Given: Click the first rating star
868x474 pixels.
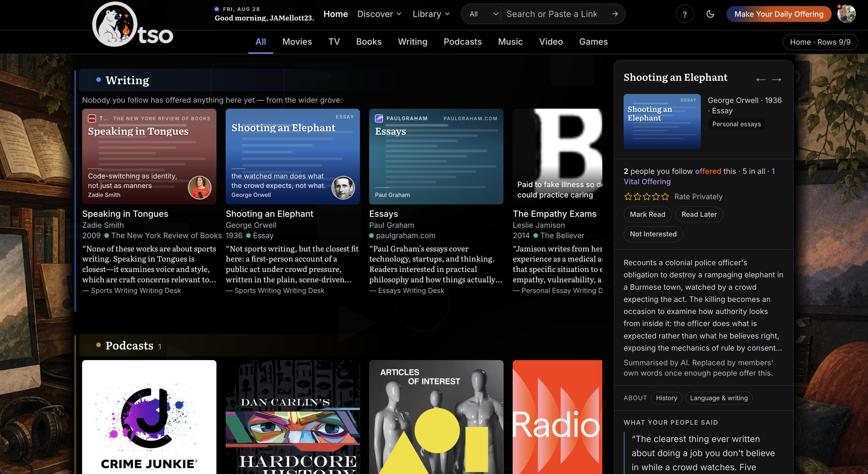Looking at the screenshot, I should (x=628, y=197).
